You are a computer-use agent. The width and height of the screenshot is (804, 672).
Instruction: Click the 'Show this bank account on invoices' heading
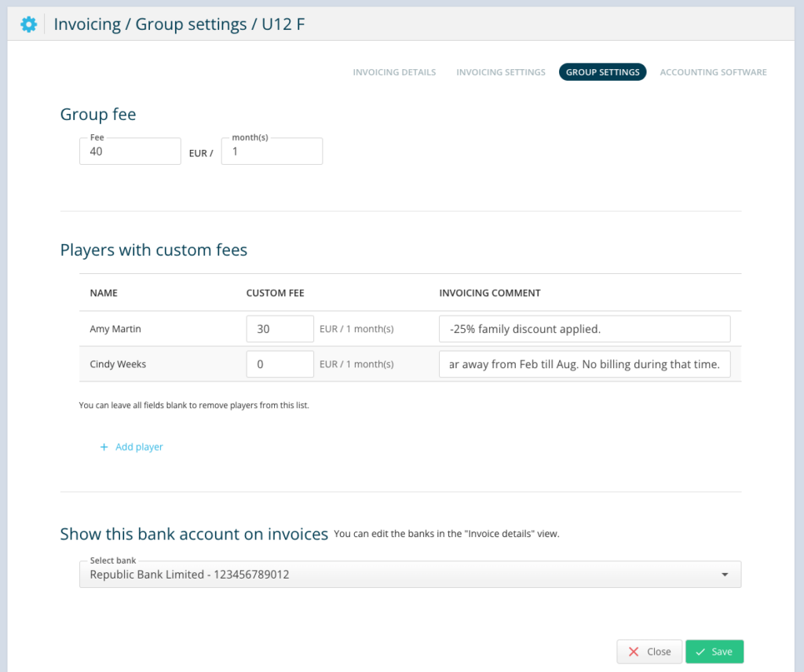194,534
